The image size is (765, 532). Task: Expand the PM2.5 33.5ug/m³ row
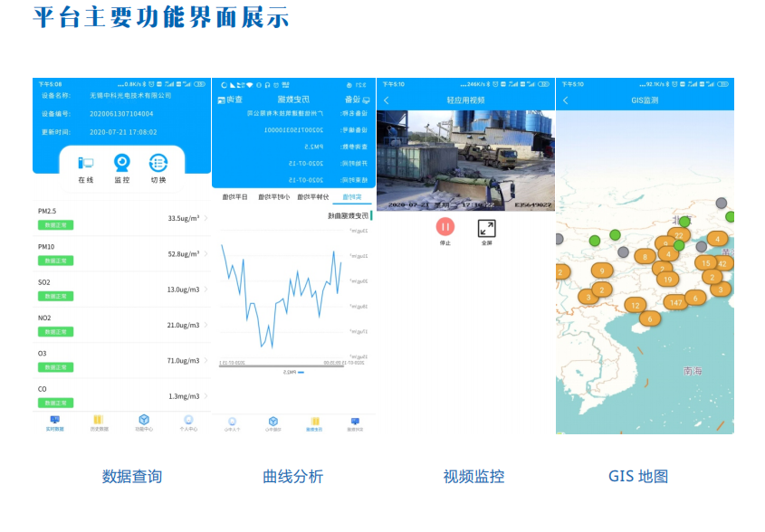[x=121, y=218]
